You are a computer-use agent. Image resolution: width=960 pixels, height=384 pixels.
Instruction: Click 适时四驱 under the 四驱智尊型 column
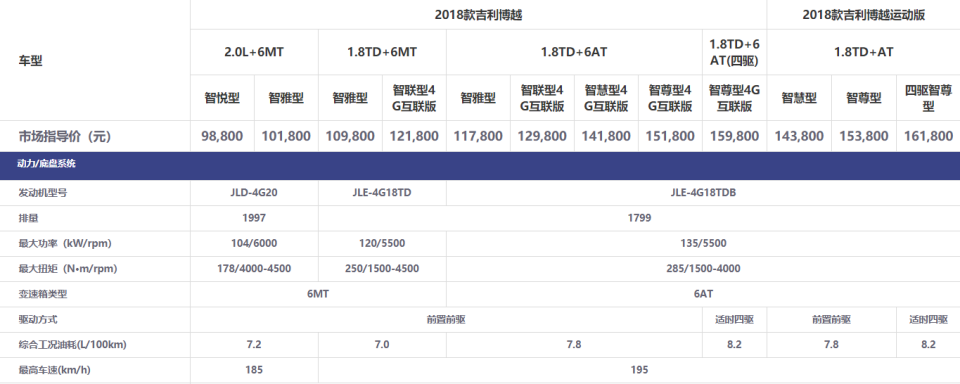pyautogui.click(x=928, y=320)
